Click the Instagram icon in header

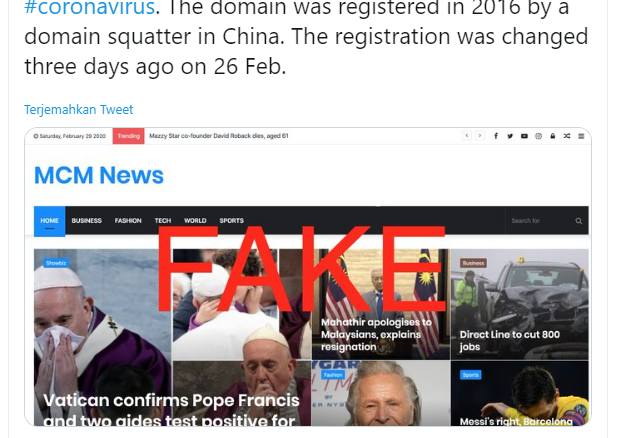pos(538,136)
